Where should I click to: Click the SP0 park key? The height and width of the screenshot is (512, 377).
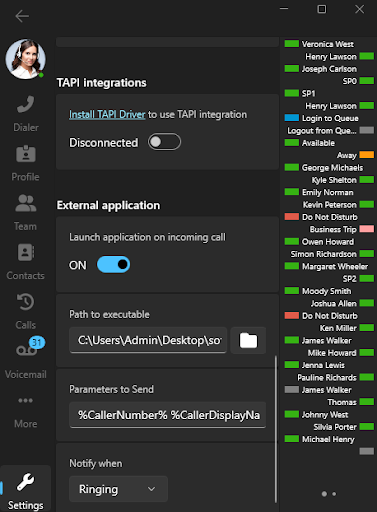click(358, 81)
